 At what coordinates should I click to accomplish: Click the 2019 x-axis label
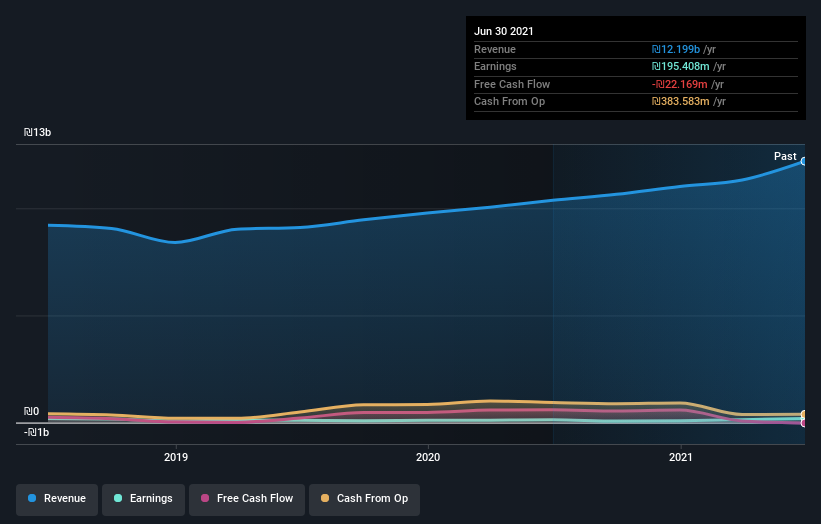tap(176, 457)
